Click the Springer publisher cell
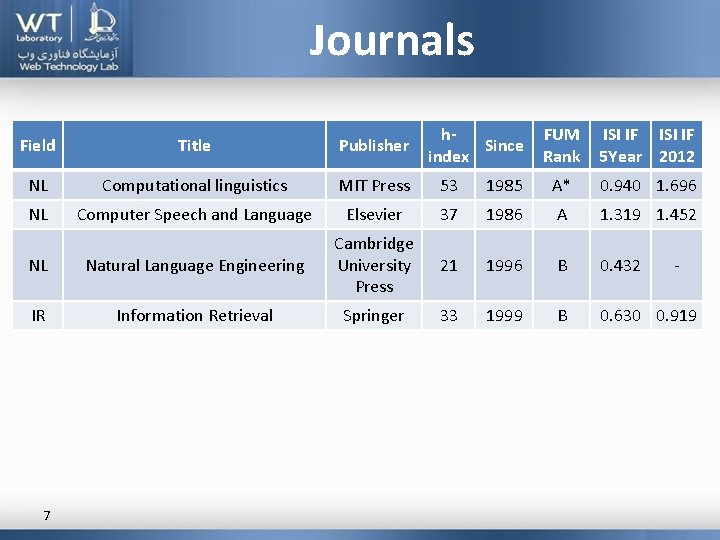720x540 pixels. pyautogui.click(x=374, y=315)
